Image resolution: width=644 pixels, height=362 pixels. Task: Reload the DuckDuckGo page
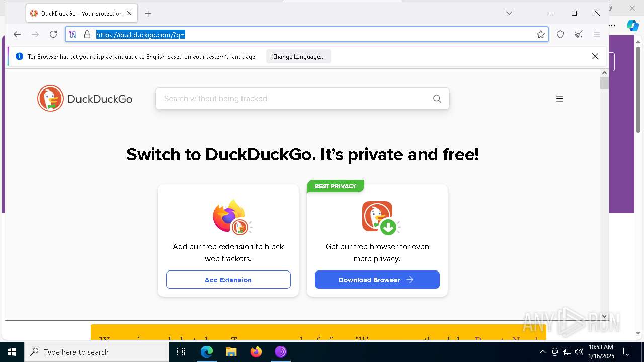(53, 34)
